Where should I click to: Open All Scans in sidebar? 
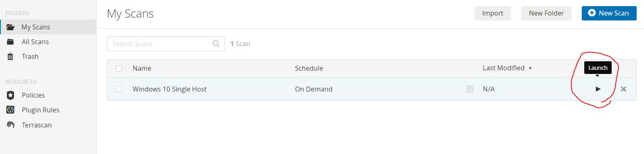tap(35, 42)
